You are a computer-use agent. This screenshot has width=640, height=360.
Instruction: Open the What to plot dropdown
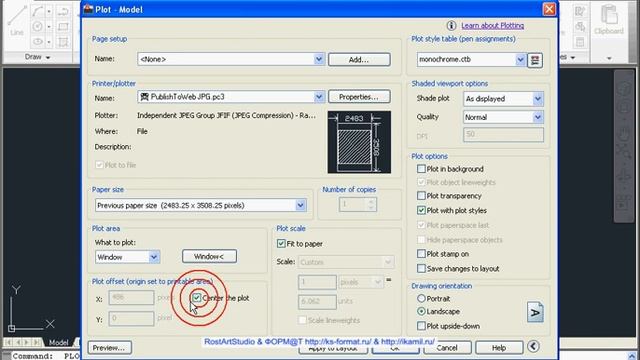153,257
